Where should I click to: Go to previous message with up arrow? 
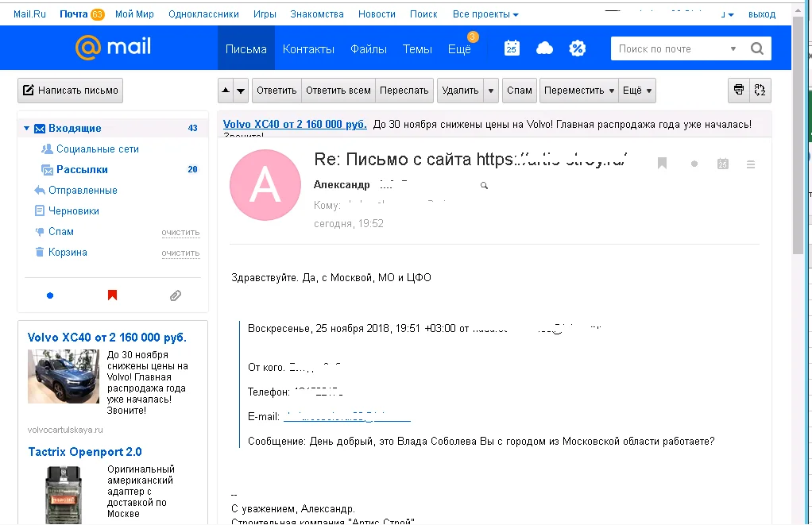tap(226, 90)
